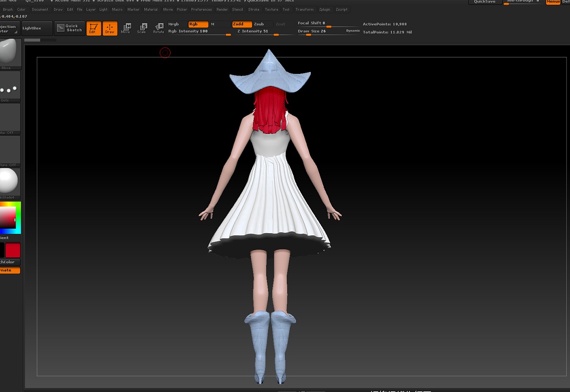
Task: Select the Move transform tool
Action: pyautogui.click(x=126, y=28)
